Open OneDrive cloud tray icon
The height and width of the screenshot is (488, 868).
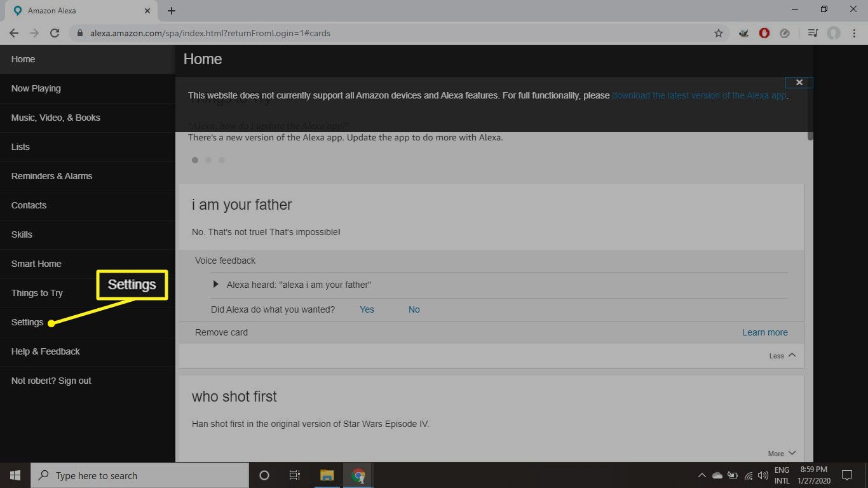[717, 475]
